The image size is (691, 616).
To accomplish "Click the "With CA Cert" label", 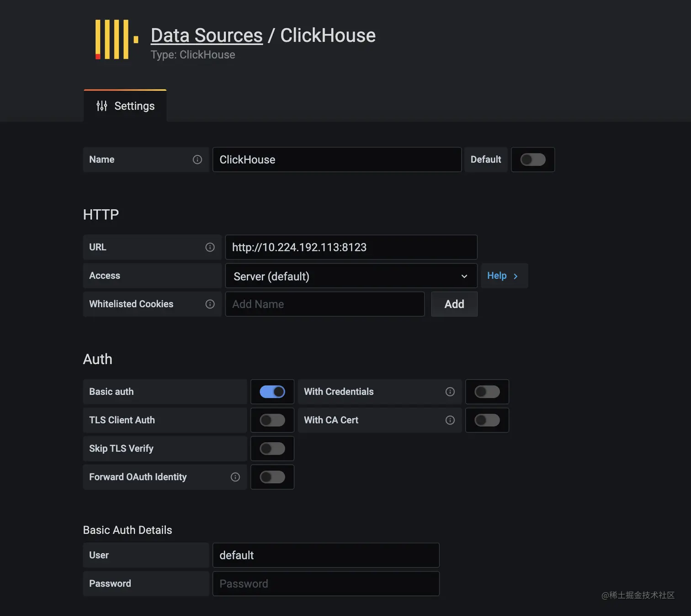I will click(331, 420).
